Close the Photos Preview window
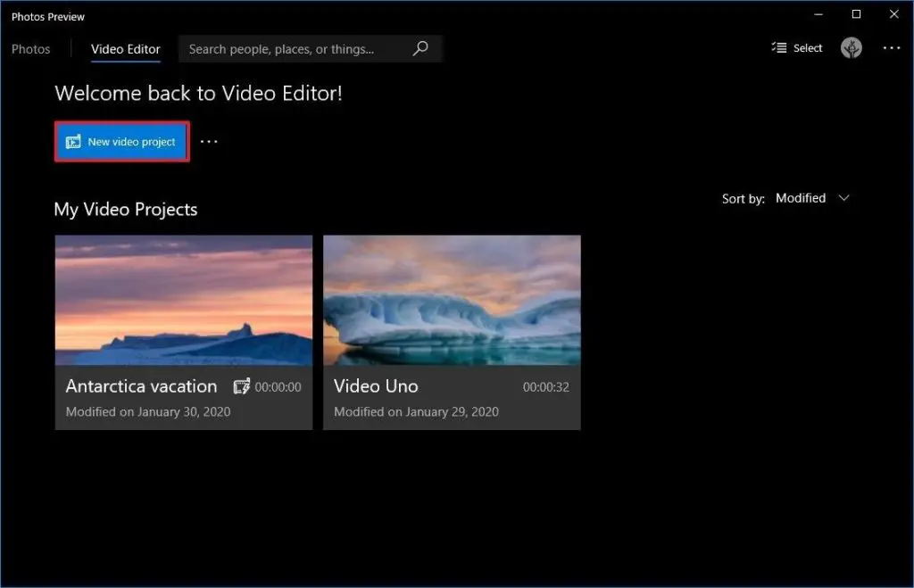 pyautogui.click(x=893, y=14)
